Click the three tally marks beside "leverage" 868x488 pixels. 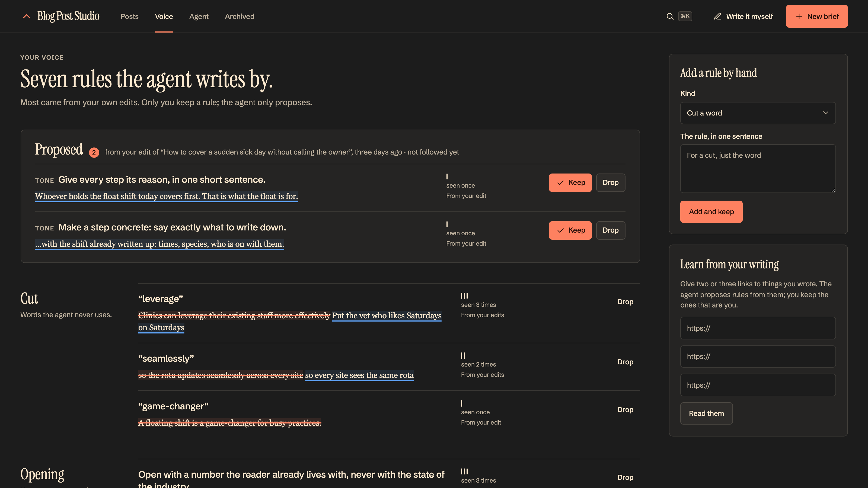tap(464, 296)
